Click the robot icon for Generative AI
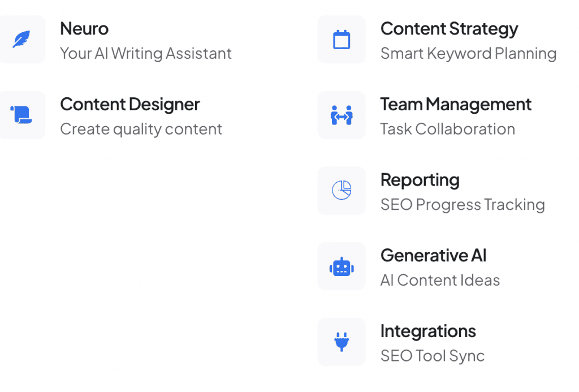The image size is (579, 392). (341, 266)
